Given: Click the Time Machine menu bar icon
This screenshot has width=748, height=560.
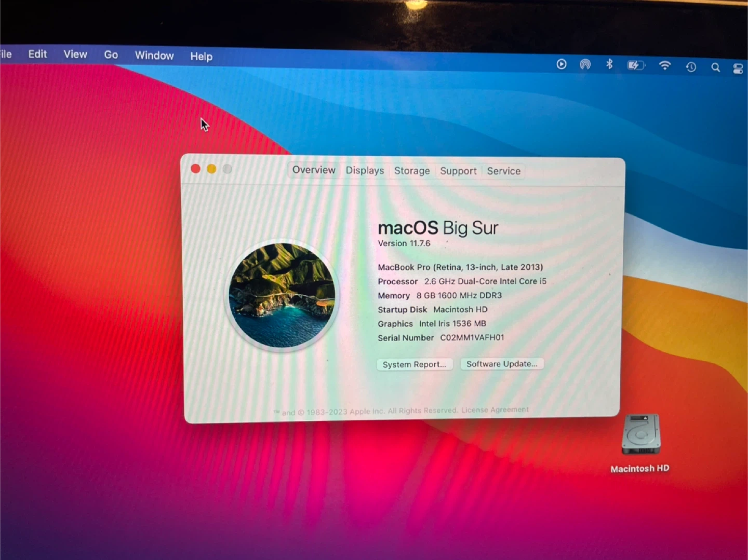Looking at the screenshot, I should [x=691, y=67].
